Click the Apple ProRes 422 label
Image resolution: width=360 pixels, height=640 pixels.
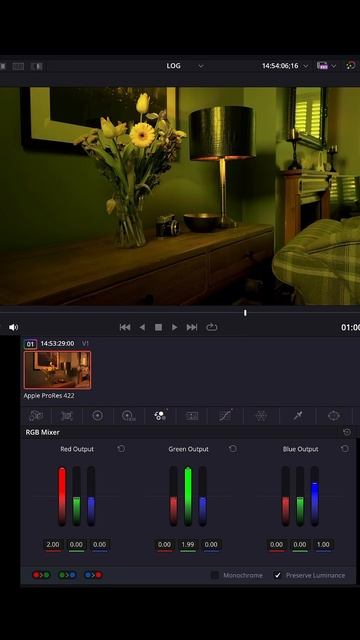49,396
